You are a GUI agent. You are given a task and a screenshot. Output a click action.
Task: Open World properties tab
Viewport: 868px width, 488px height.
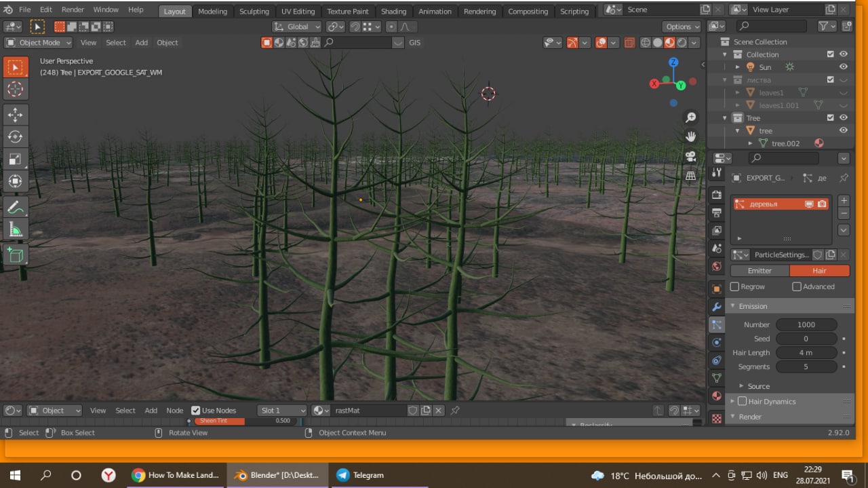tap(716, 266)
